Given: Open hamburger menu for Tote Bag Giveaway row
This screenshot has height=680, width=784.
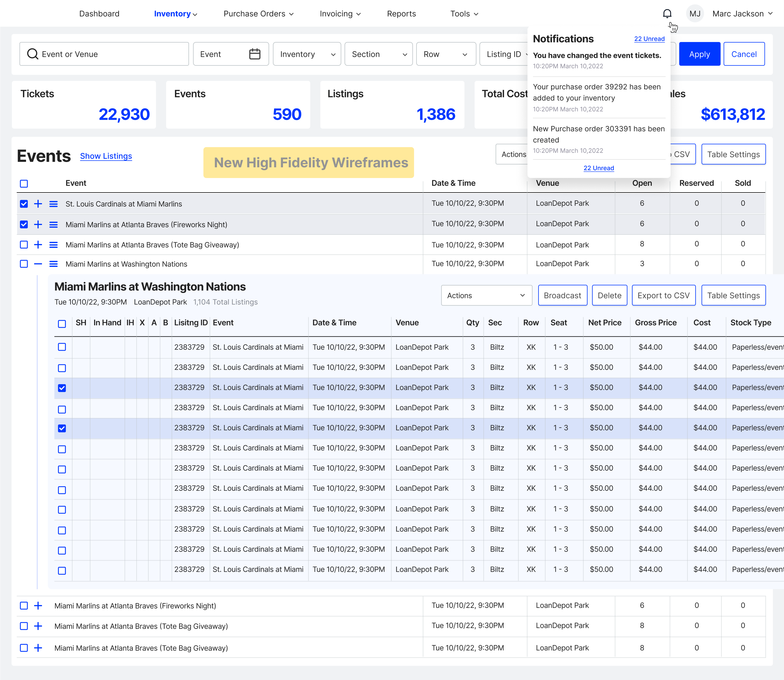Looking at the screenshot, I should (53, 245).
